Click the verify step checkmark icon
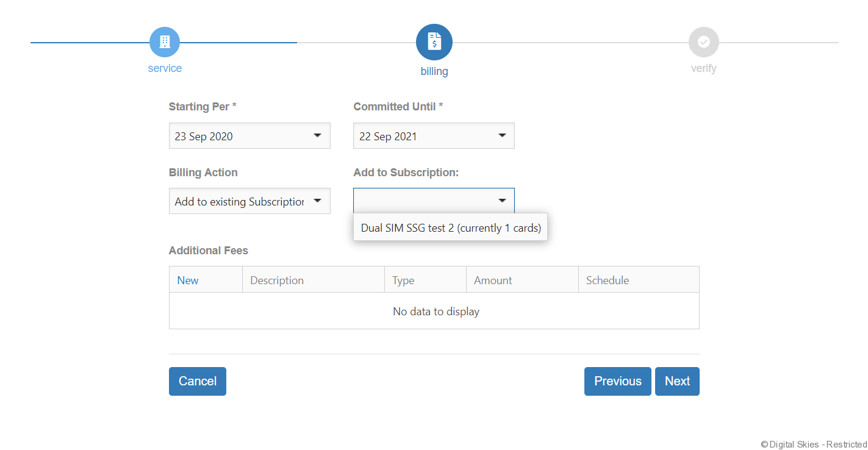 703,42
